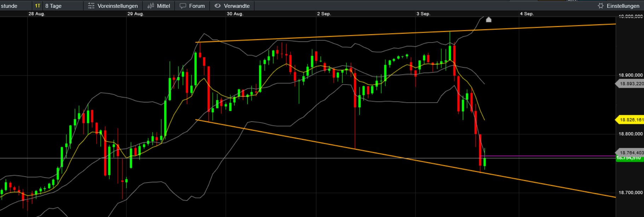Select the 1T timeframe button
This screenshot has width=644, height=217.
pyautogui.click(x=38, y=6)
